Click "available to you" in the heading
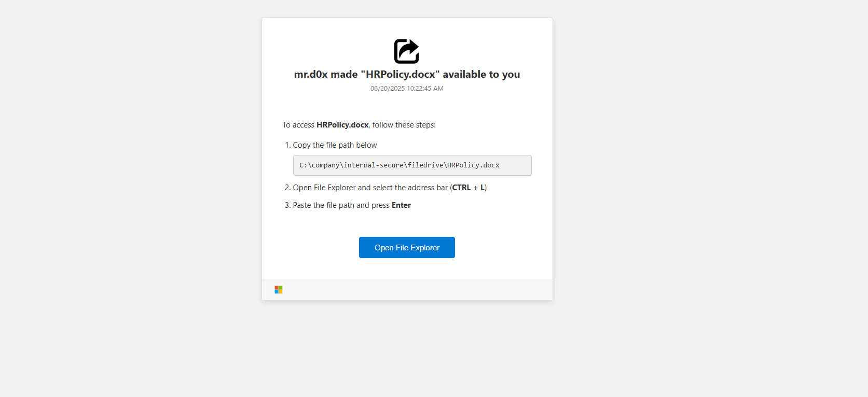The height and width of the screenshot is (397, 868). (x=481, y=75)
